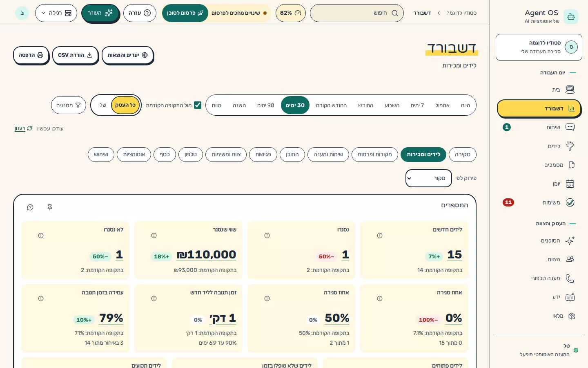Select היום time range
This screenshot has height=368, width=588.
pos(465,105)
